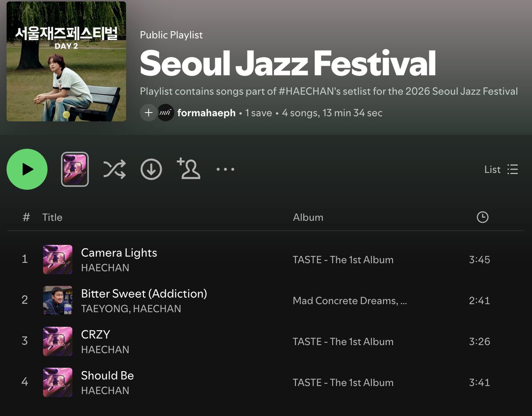Select the CRZY track title
Screen dimensions: 532x416
pyautogui.click(x=95, y=334)
